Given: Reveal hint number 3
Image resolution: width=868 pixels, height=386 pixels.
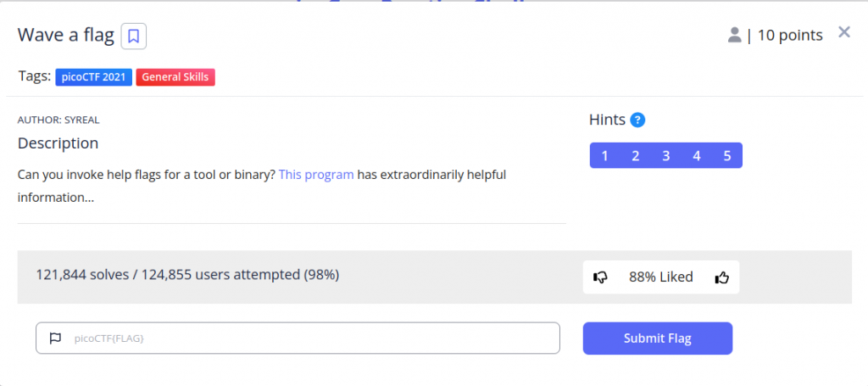Looking at the screenshot, I should (x=666, y=155).
